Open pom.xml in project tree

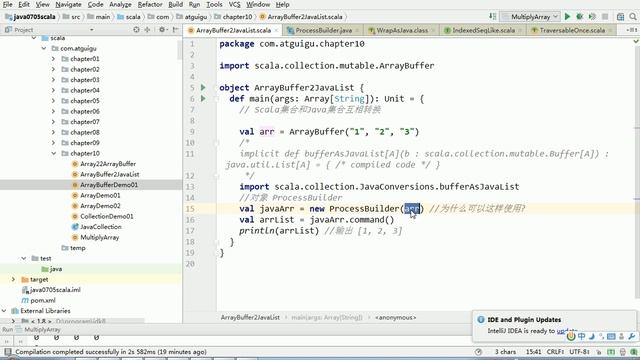tap(42, 300)
